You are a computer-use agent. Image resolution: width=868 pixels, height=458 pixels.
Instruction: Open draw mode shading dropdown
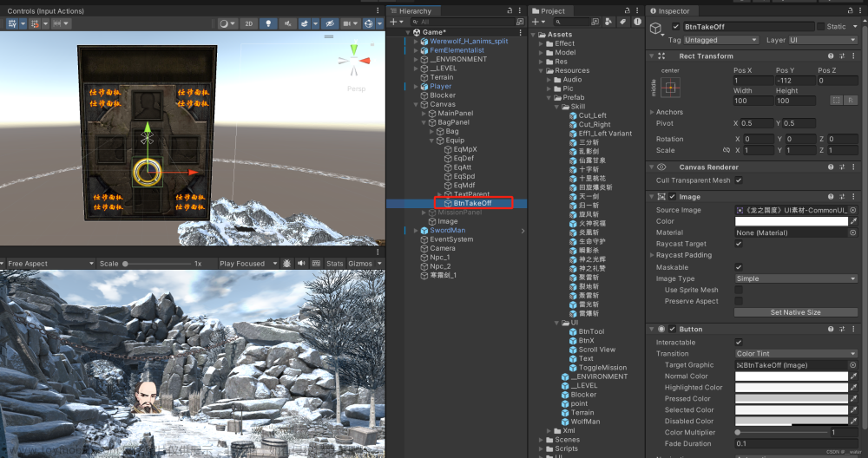click(227, 23)
